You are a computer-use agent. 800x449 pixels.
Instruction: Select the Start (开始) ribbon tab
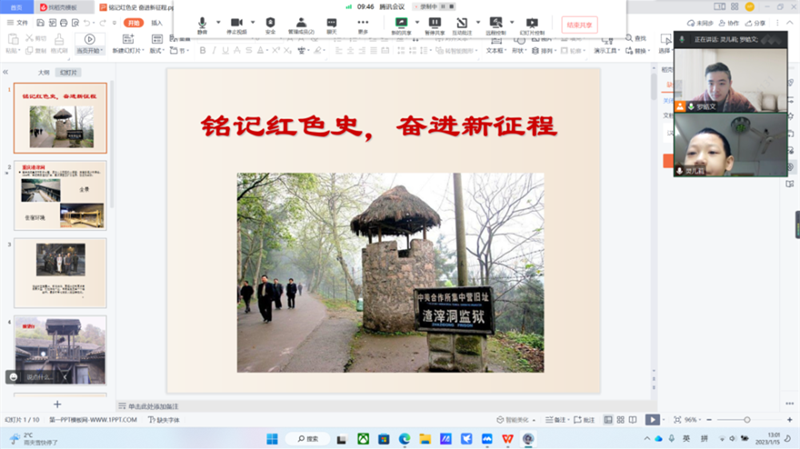tap(134, 23)
